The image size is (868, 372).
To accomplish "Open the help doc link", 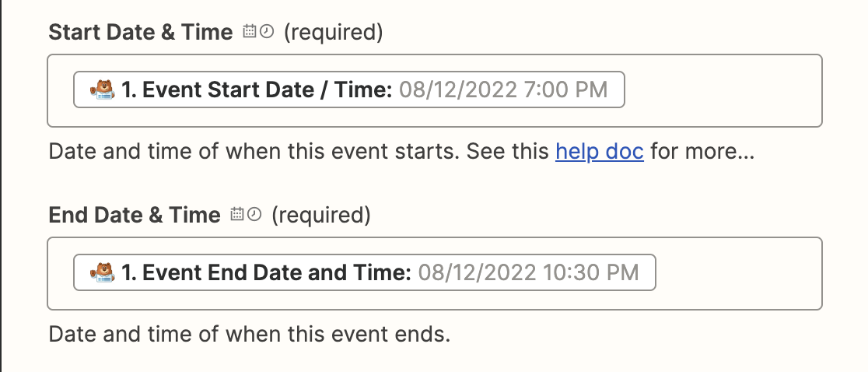I will pos(600,151).
